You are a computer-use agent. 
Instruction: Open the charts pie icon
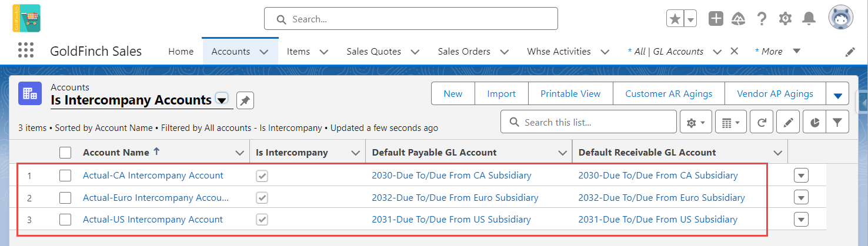click(x=814, y=123)
